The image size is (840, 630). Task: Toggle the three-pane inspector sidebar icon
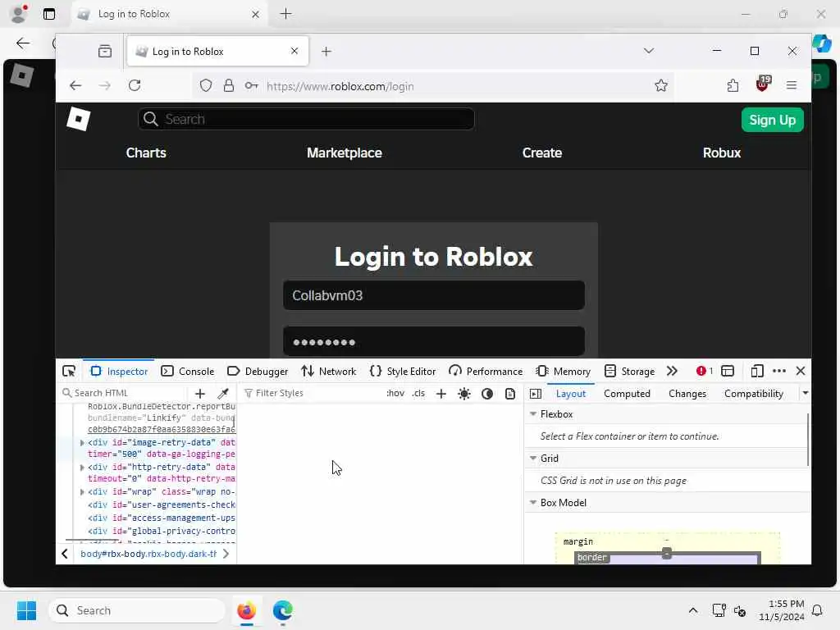[535, 394]
